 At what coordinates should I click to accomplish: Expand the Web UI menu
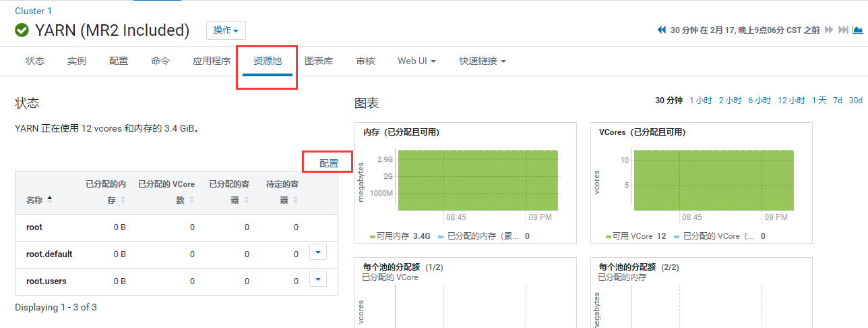416,61
